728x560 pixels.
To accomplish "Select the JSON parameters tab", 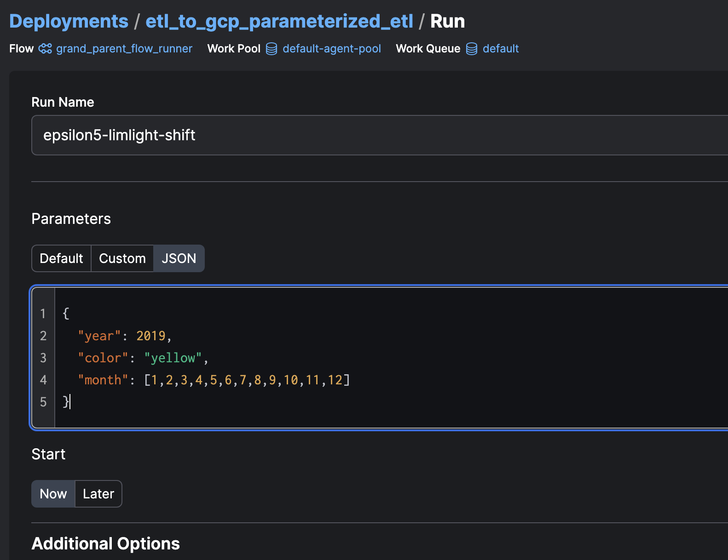I will pos(179,258).
